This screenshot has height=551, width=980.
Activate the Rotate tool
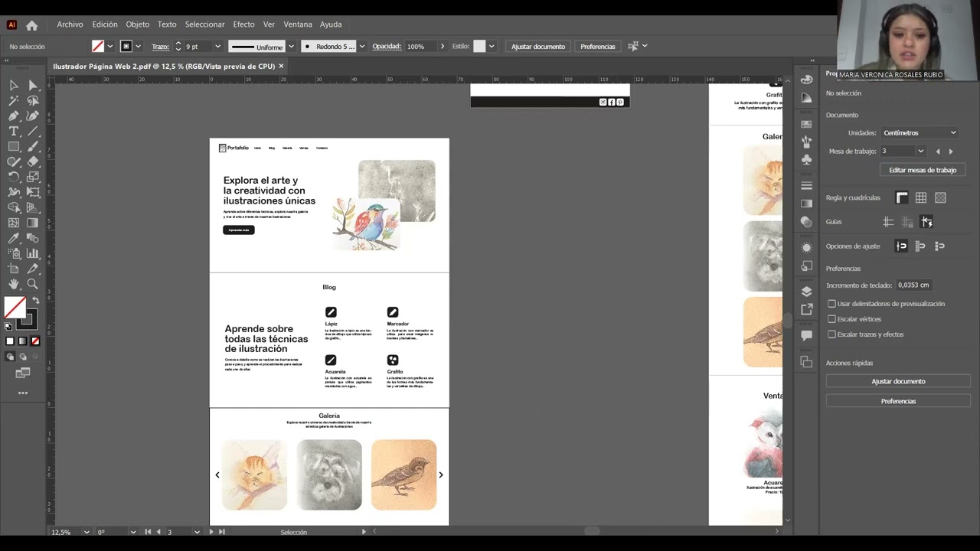14,177
